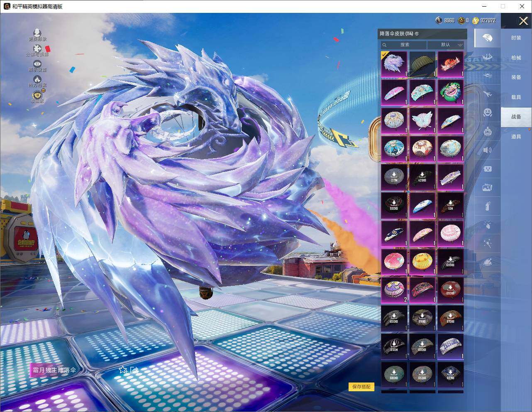The image size is (532, 412).
Task: Close the inventory with the X button
Action: [x=523, y=21]
